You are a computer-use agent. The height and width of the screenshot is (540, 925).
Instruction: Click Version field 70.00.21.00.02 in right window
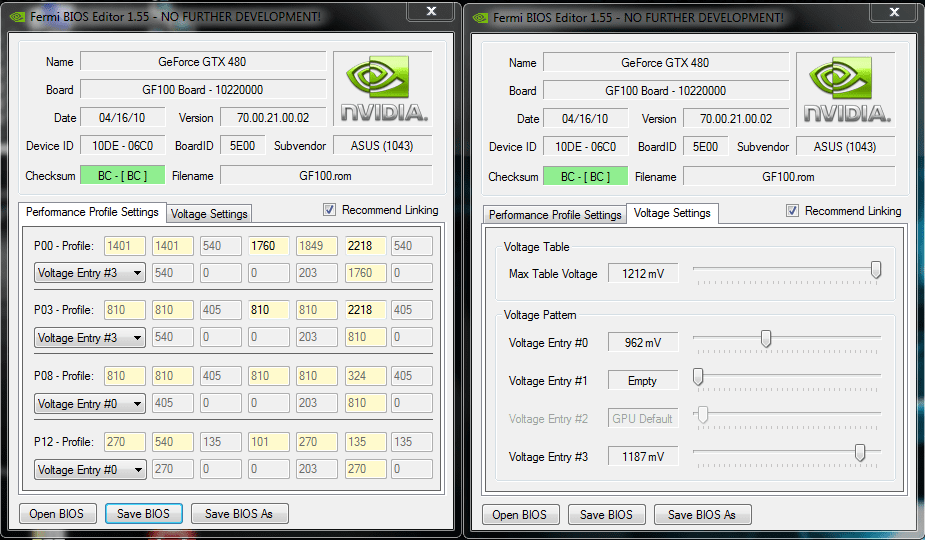pos(736,119)
